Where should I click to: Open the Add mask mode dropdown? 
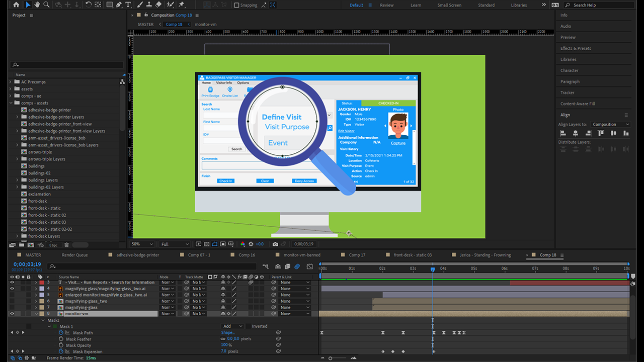click(233, 326)
